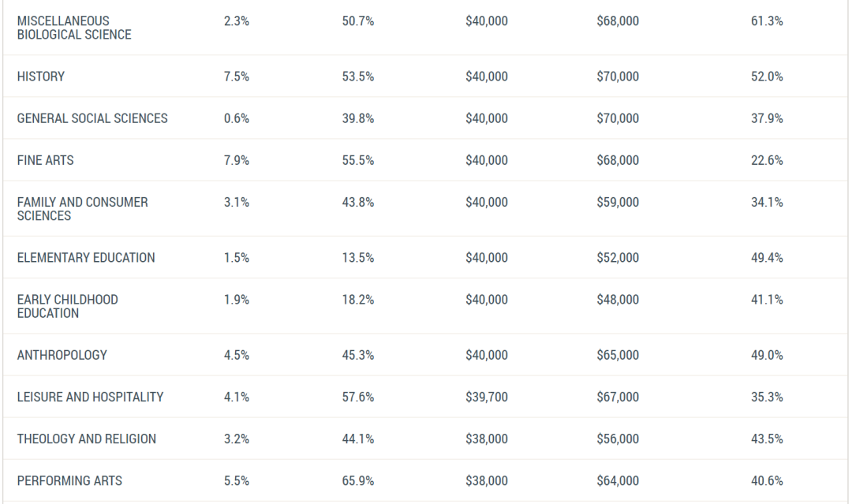
Task: Select the 7.9% Fine Arts cell
Action: 237,160
